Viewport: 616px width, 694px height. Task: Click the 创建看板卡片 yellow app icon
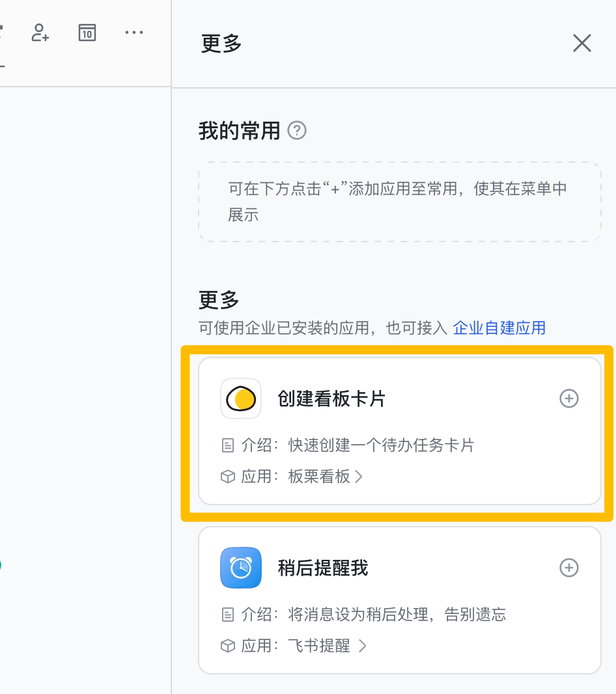pos(241,398)
